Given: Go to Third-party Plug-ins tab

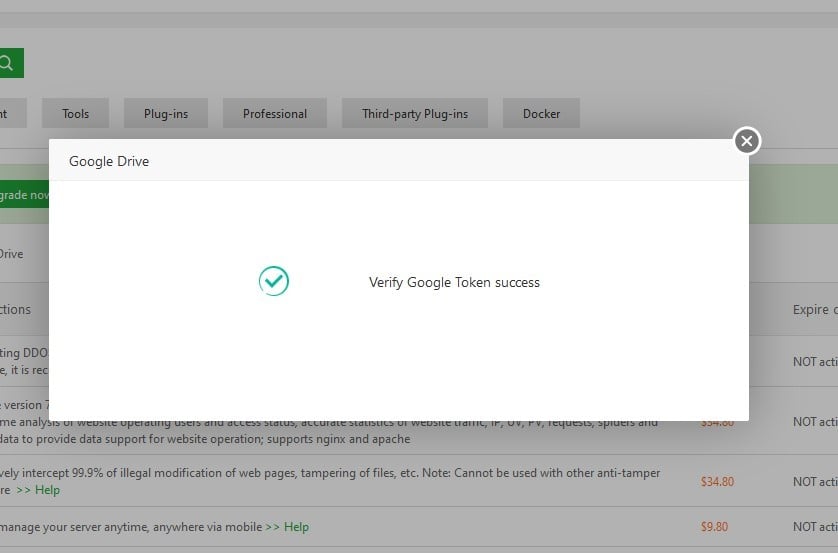Looking at the screenshot, I should pos(414,114).
